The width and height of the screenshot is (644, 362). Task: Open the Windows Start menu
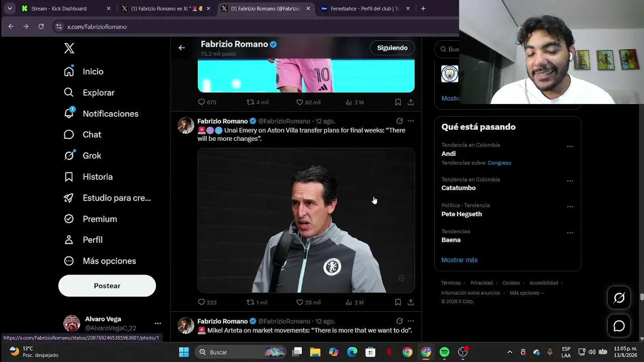pos(184,352)
